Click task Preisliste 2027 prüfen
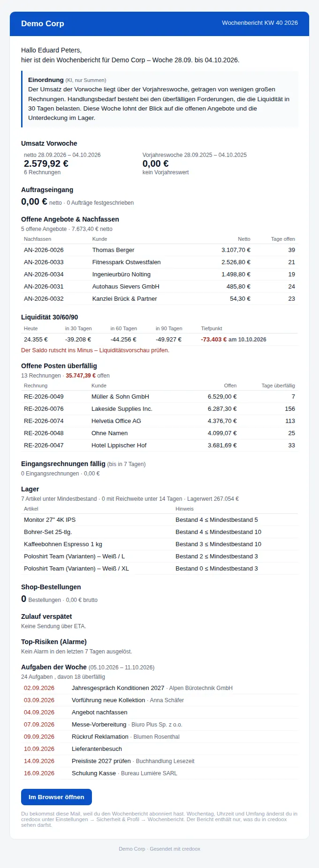 click(101, 761)
